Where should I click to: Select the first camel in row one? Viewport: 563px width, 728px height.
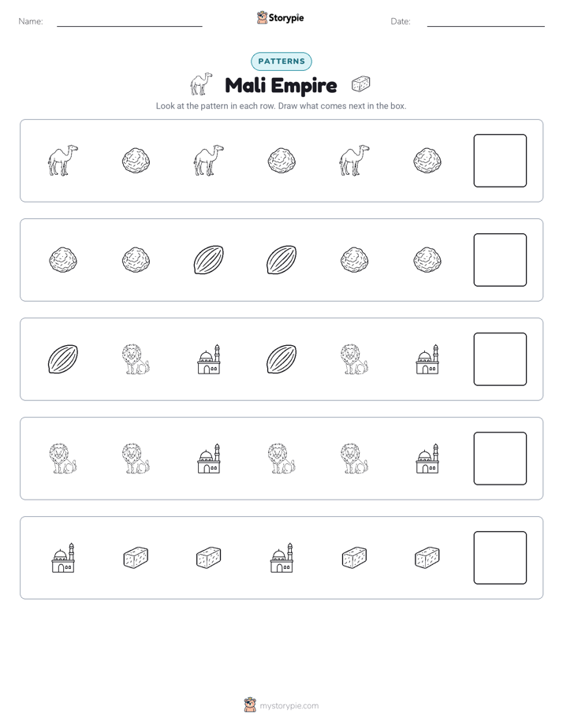coord(63,160)
